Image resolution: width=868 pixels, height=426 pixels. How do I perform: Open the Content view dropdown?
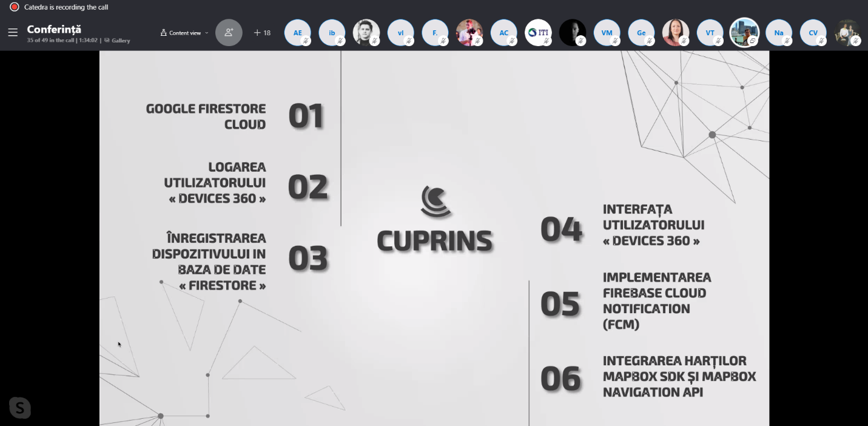[184, 33]
